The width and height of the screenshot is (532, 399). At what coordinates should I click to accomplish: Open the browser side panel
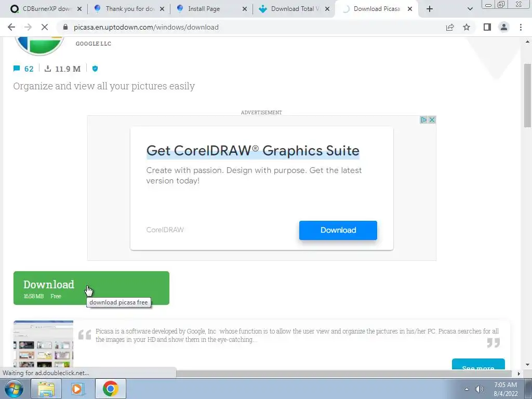point(487,27)
